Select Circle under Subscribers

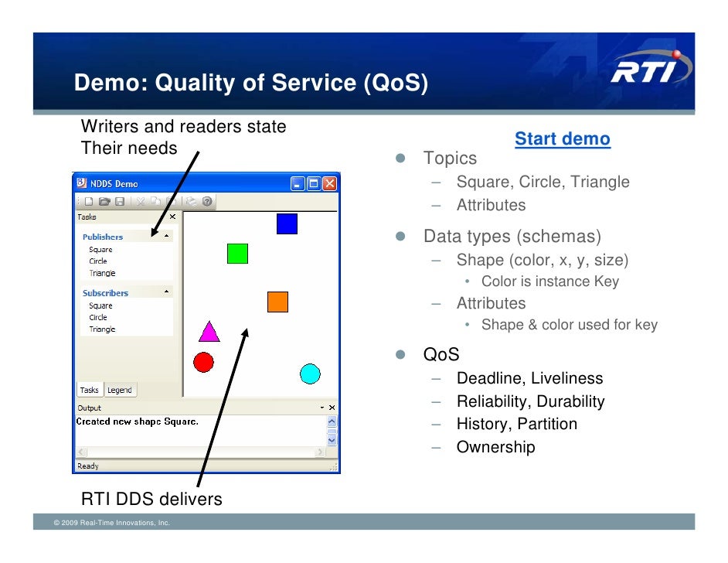point(98,317)
